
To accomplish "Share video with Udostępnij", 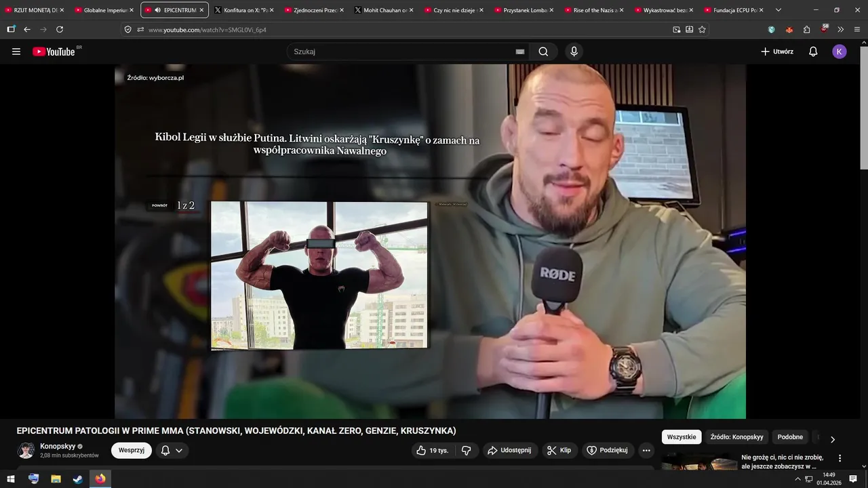I will click(x=510, y=450).
